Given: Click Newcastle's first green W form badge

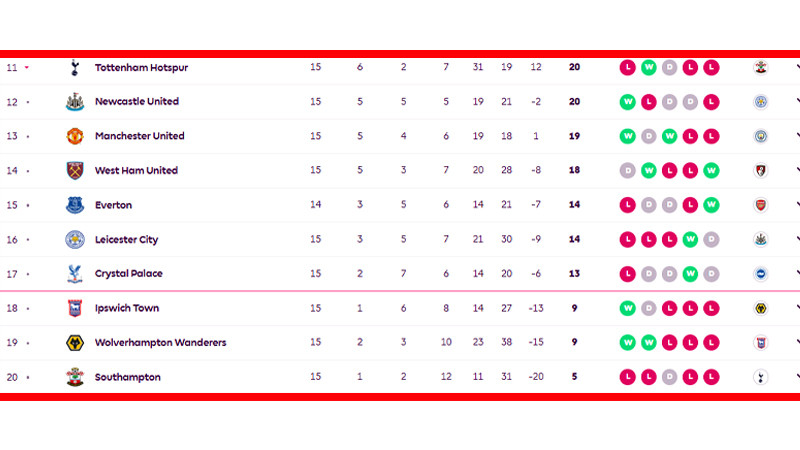Looking at the screenshot, I should tap(628, 102).
